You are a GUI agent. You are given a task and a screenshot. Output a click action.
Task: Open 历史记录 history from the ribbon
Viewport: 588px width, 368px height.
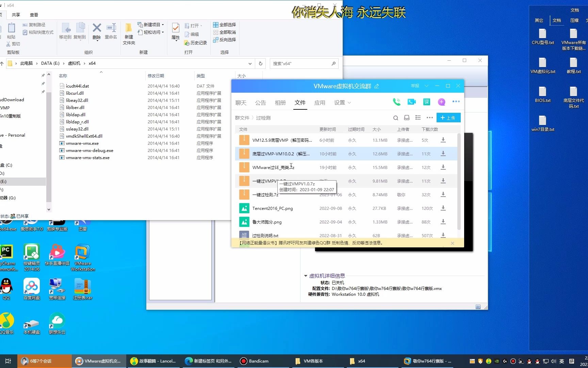pyautogui.click(x=196, y=43)
